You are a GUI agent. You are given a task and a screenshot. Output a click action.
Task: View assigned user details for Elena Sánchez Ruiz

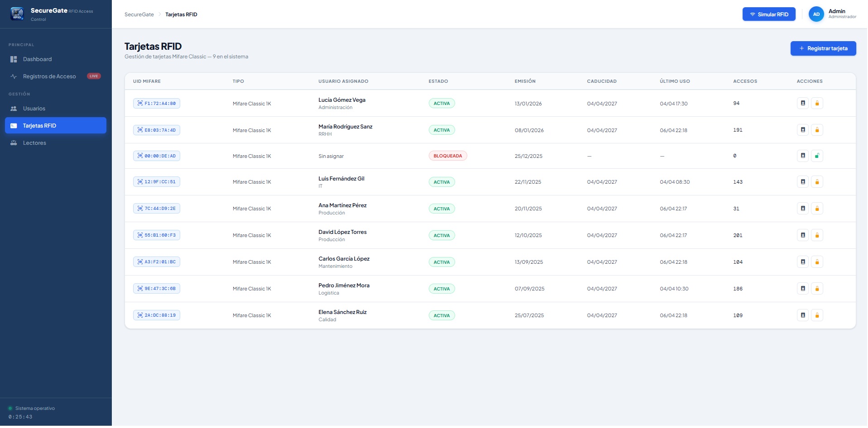pos(804,315)
